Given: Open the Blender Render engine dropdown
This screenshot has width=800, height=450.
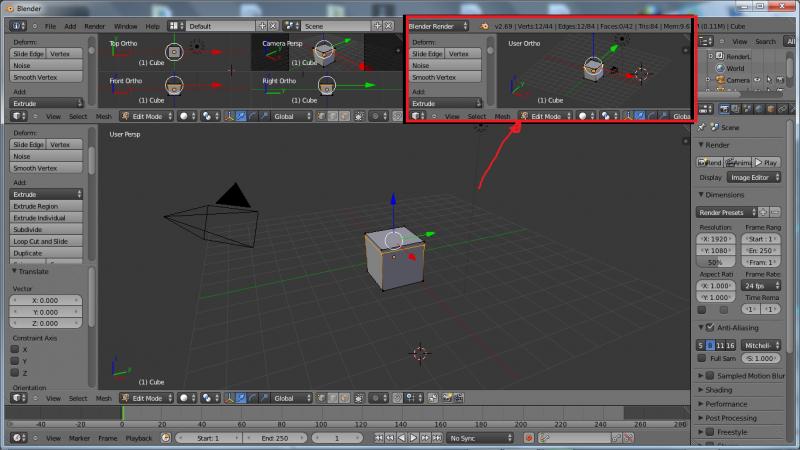Looking at the screenshot, I should tap(438, 26).
